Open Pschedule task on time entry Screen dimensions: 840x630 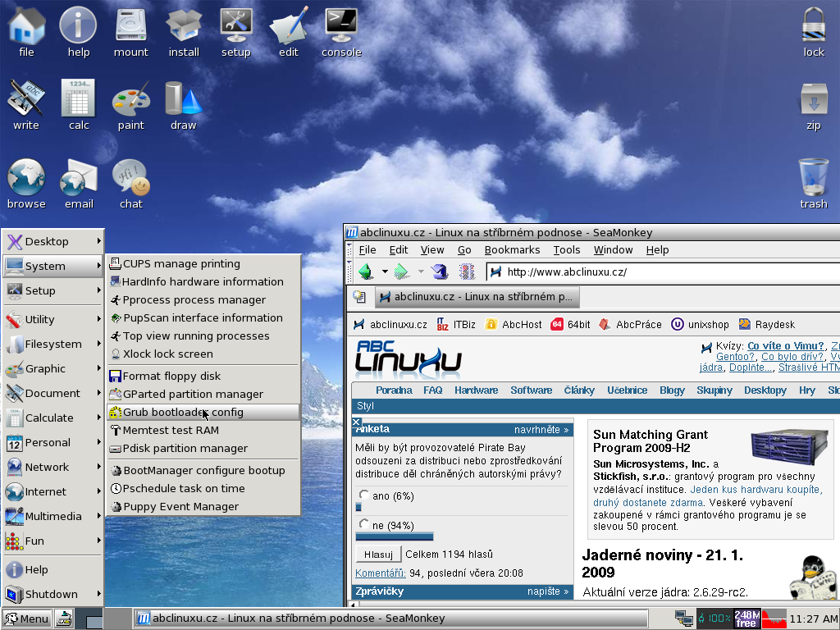pos(203,489)
